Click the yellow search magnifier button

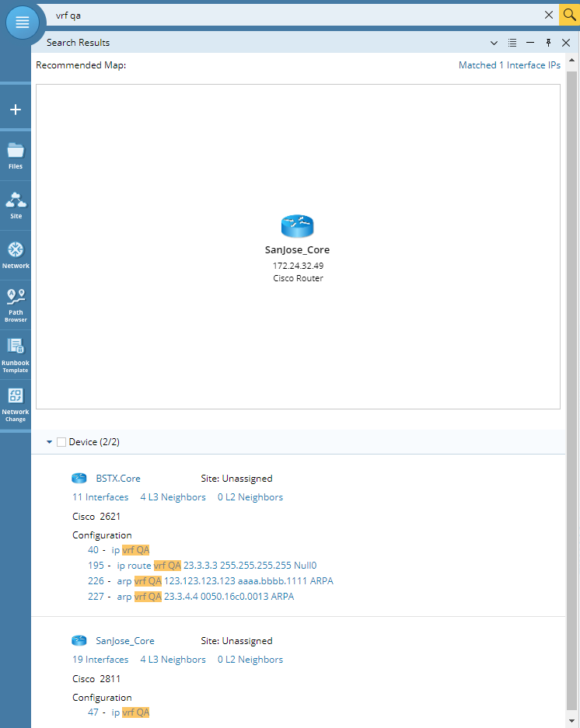click(x=569, y=15)
